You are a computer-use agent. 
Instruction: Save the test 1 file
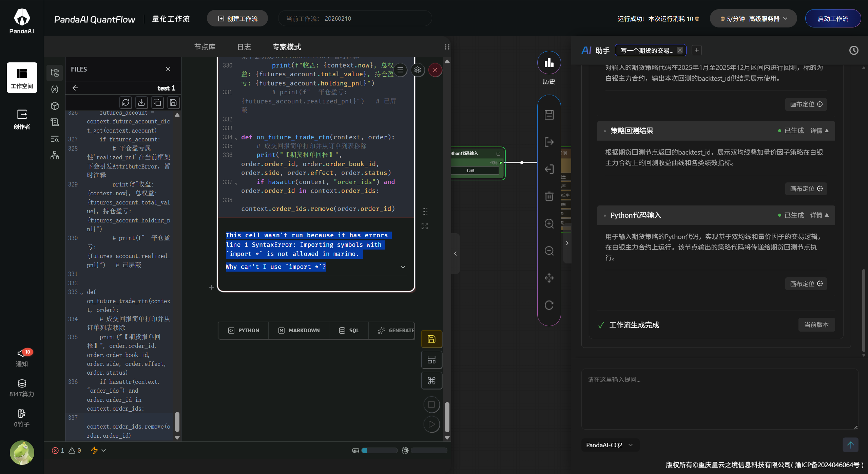coord(173,102)
